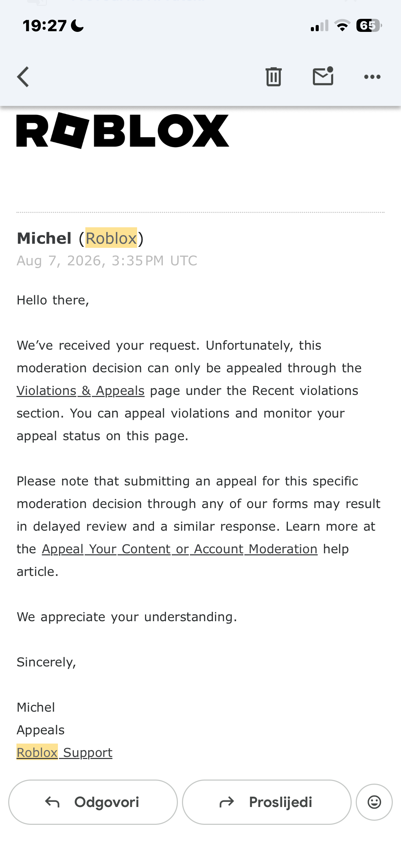The height and width of the screenshot is (868, 401).
Task: Delete this email with trash icon
Action: [x=274, y=76]
